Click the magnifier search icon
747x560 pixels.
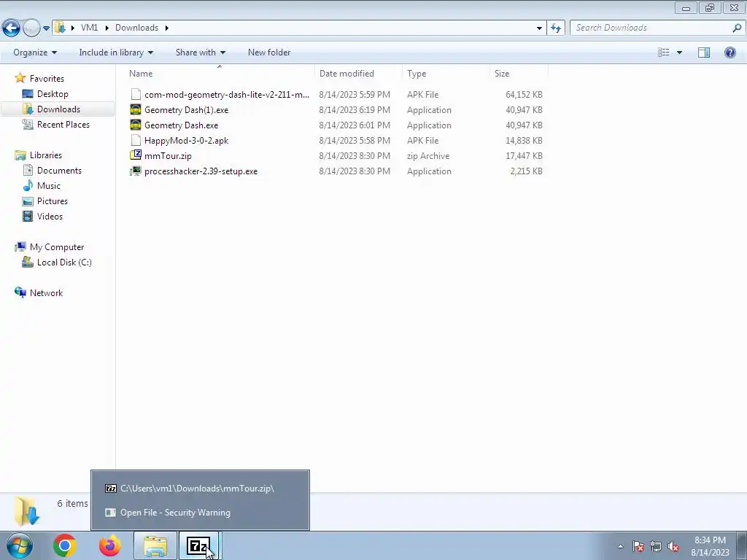tap(737, 28)
